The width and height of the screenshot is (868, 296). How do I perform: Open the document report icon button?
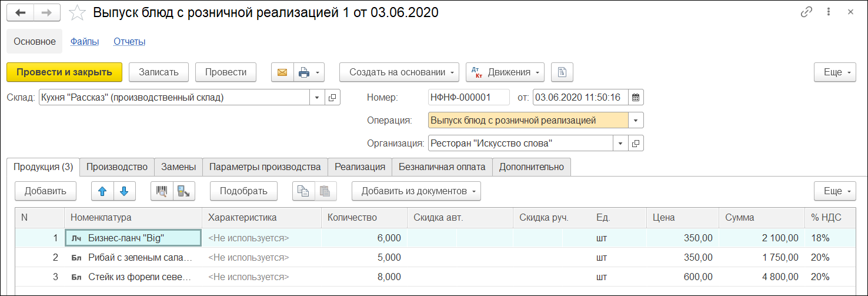[x=562, y=72]
